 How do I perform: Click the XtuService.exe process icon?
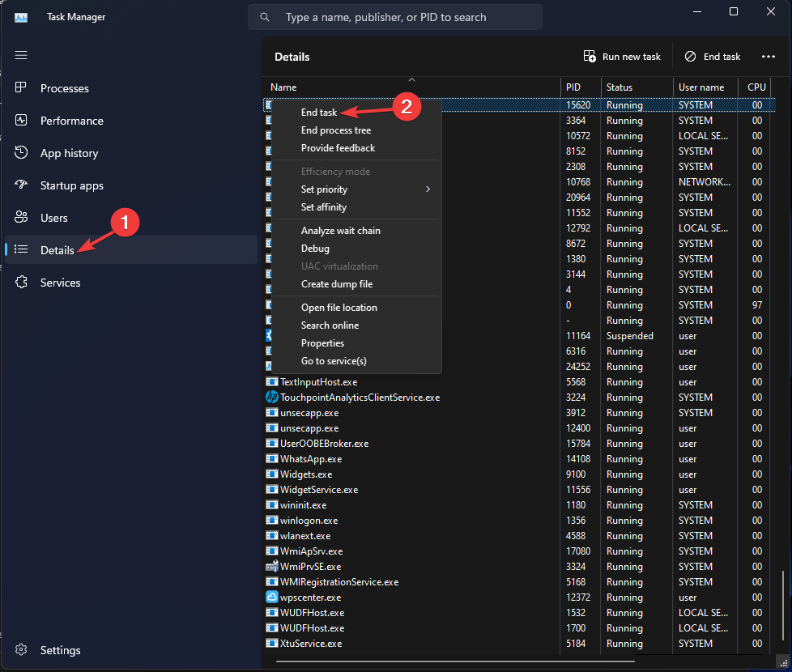point(272,643)
